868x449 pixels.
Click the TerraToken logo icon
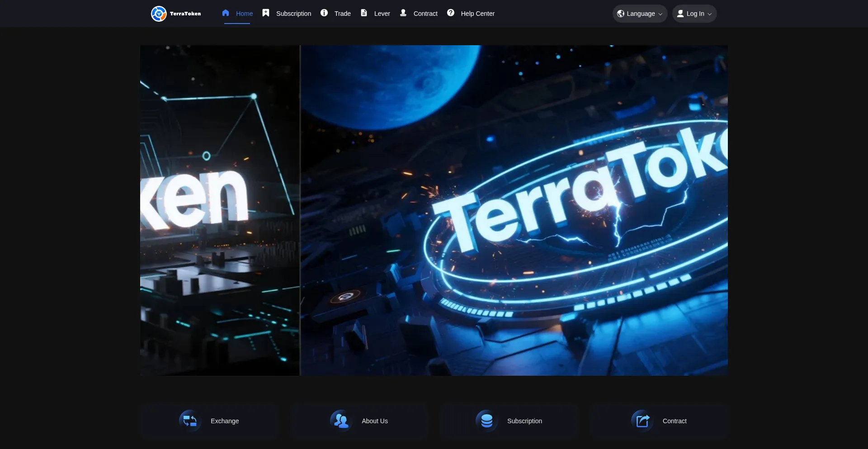159,14
